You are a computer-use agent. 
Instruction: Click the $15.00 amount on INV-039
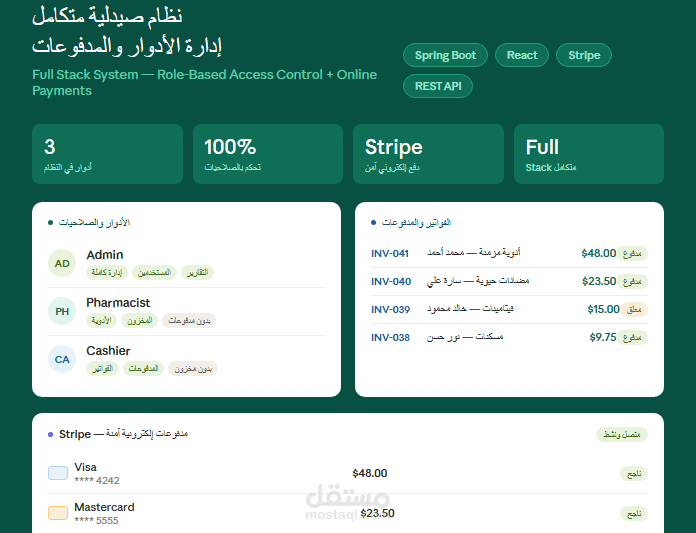(603, 309)
